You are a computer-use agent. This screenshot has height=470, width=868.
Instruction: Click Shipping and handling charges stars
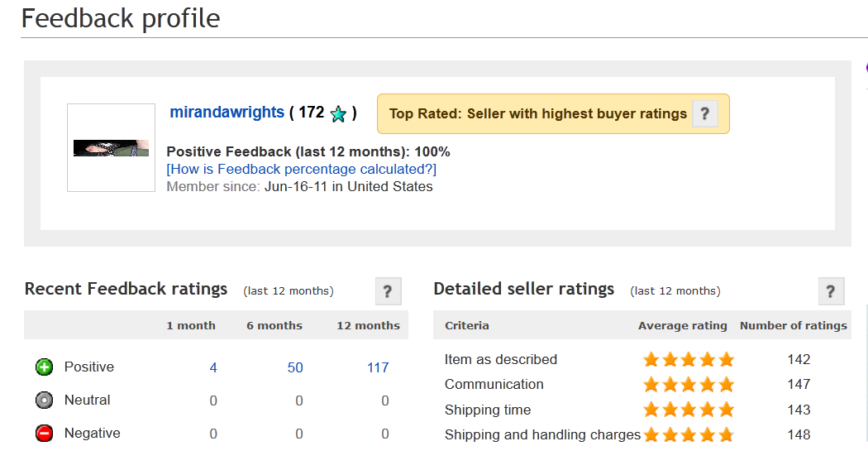point(689,434)
